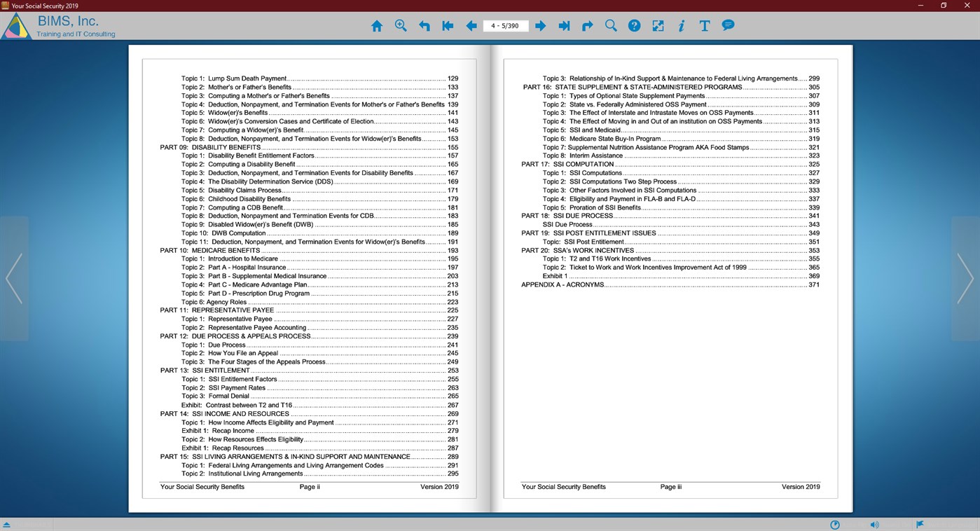Image resolution: width=980 pixels, height=531 pixels.
Task: Click 'Topic 2: Institutional Living Arrangements'
Action: pos(319,474)
